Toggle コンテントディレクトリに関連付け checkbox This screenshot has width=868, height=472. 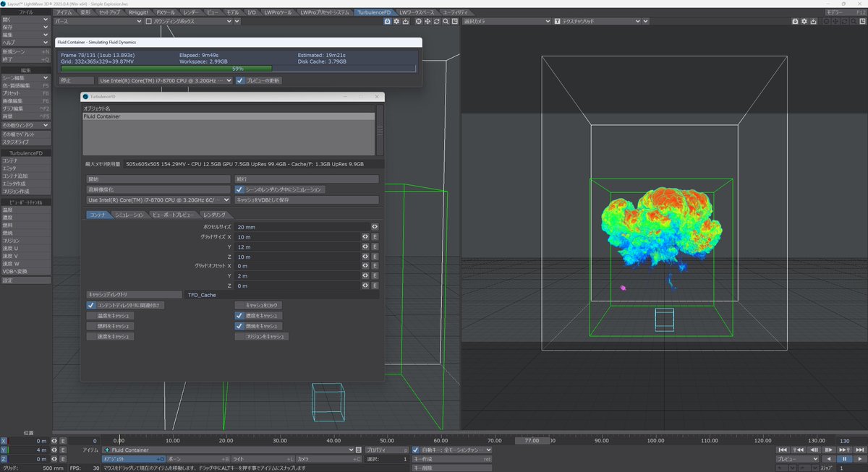[91, 306]
